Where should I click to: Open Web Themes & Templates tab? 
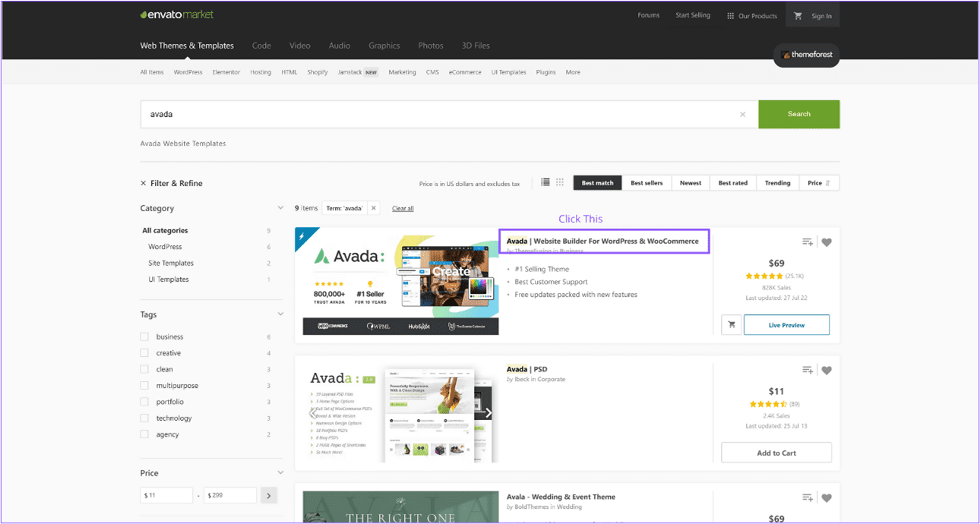click(x=187, y=46)
